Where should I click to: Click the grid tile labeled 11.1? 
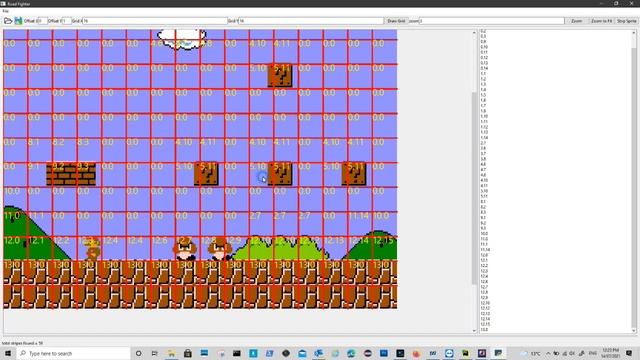(x=40, y=224)
